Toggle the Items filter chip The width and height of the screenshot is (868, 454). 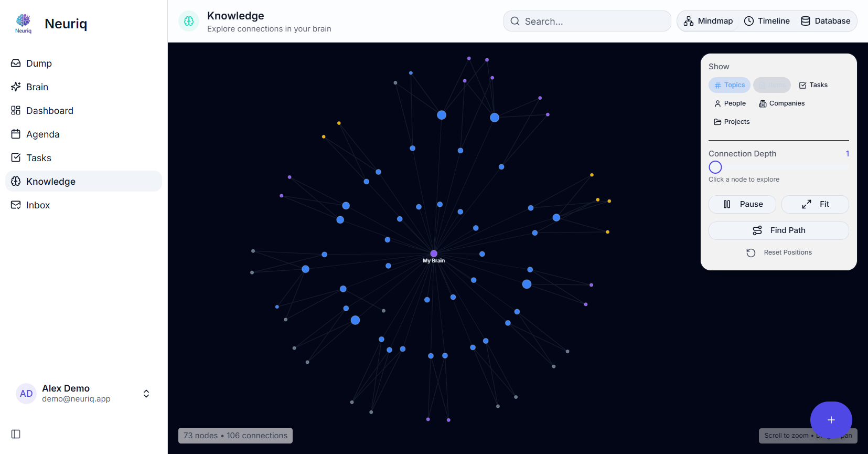click(772, 85)
